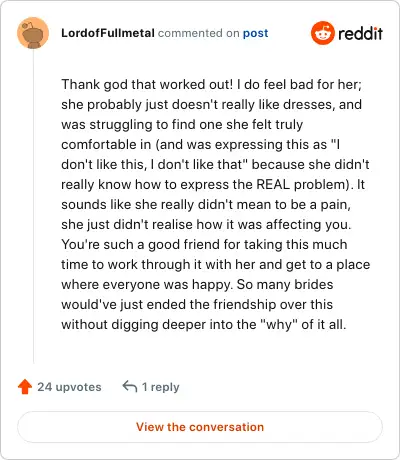Open the blue "post" link
Viewport: 400px width, 460px height.
pos(255,33)
